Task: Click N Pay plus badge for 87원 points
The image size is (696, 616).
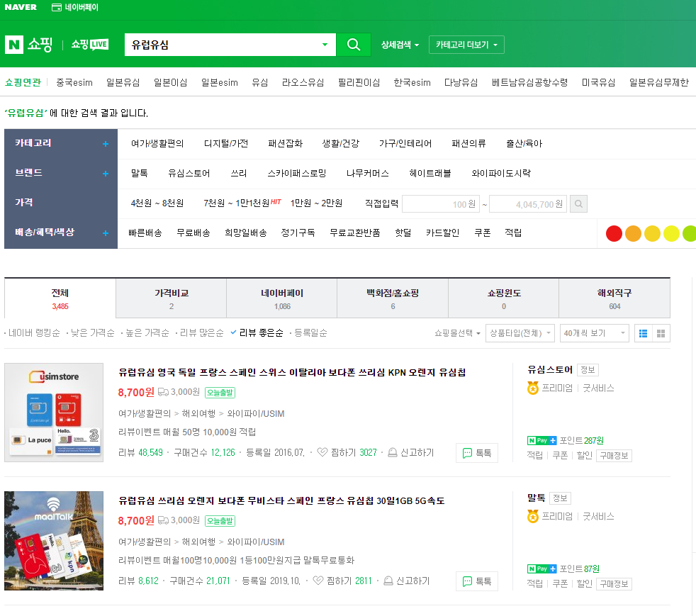Action: (x=541, y=569)
